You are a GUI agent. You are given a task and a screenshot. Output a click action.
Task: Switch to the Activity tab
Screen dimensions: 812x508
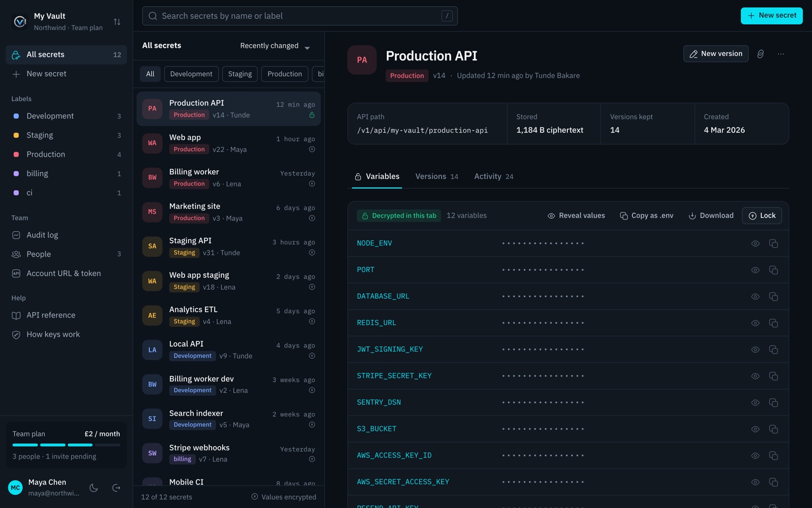coord(494,176)
